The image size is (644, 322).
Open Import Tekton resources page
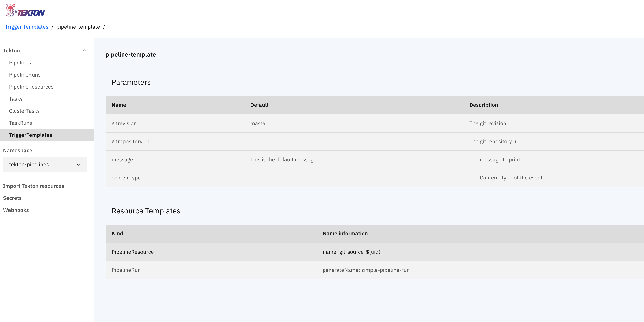34,186
